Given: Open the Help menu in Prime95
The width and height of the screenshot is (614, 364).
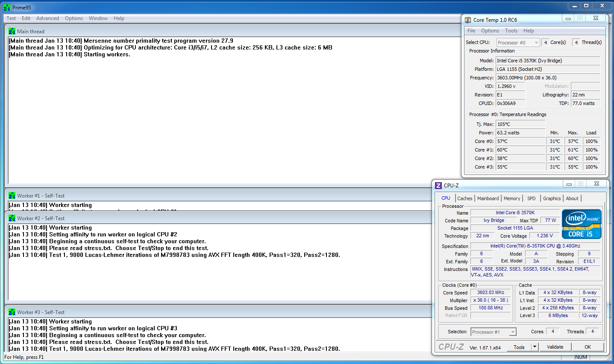Looking at the screenshot, I should 119,18.
